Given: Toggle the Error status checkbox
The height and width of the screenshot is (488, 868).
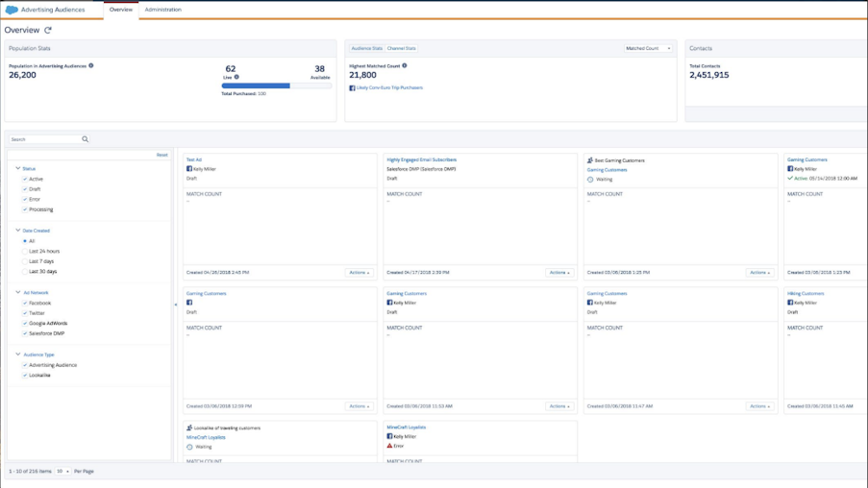Looking at the screenshot, I should 25,199.
